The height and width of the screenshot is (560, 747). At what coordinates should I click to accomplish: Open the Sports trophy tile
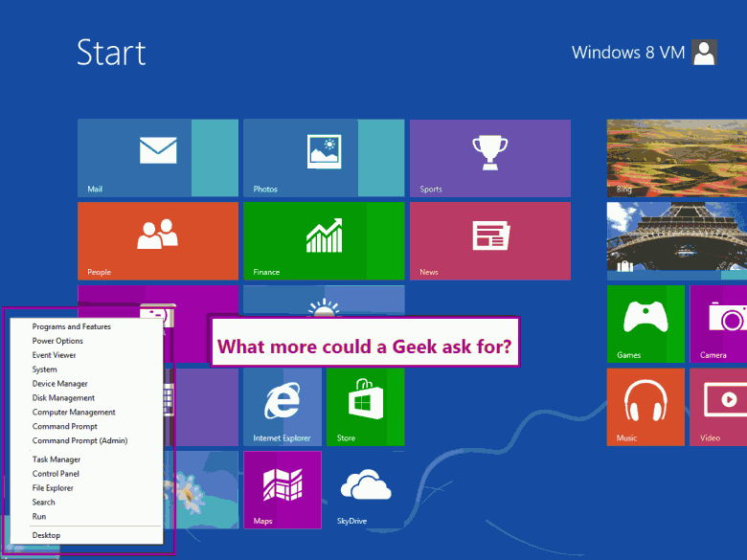(490, 158)
